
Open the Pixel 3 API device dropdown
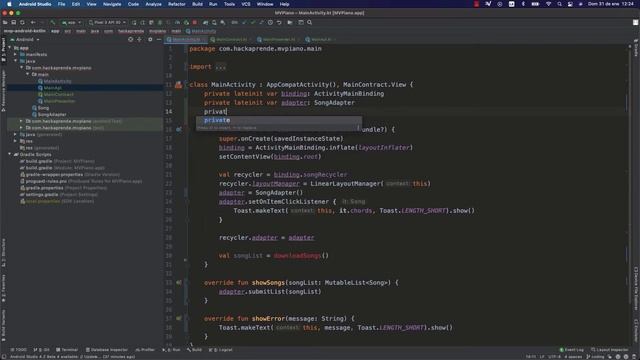click(107, 22)
